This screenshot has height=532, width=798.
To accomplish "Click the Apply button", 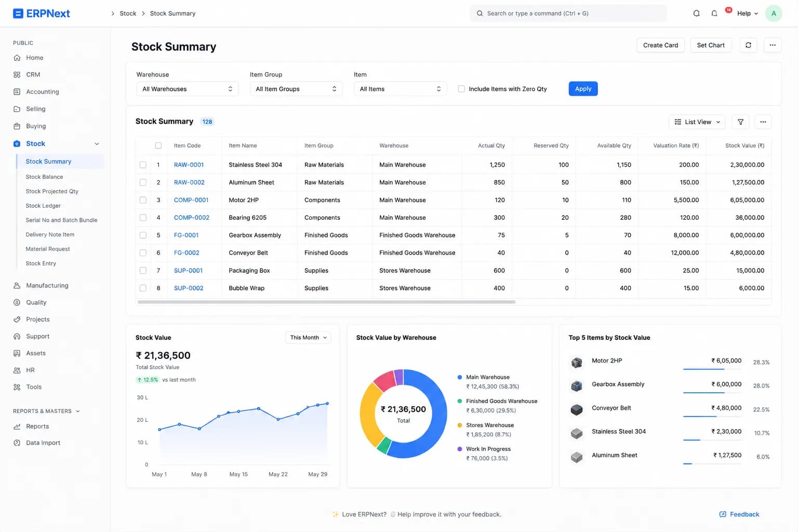I will point(583,89).
